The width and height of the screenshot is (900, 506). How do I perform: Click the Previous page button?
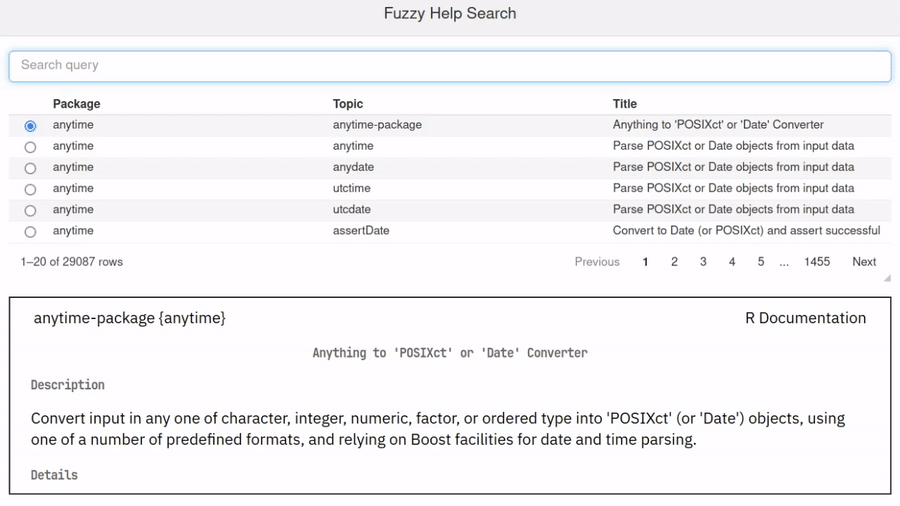(597, 262)
